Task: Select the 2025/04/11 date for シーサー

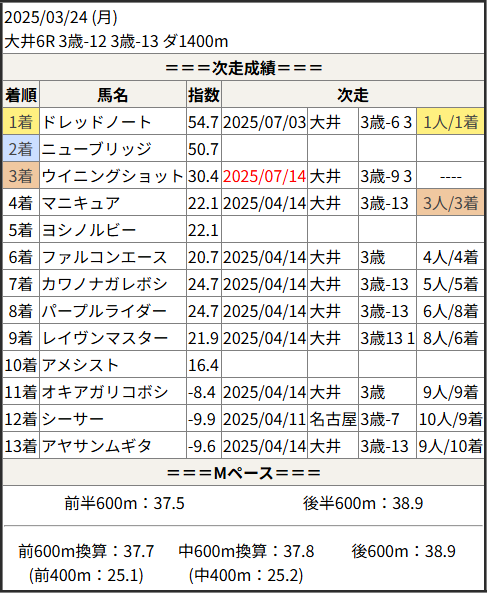Action: click(x=264, y=419)
